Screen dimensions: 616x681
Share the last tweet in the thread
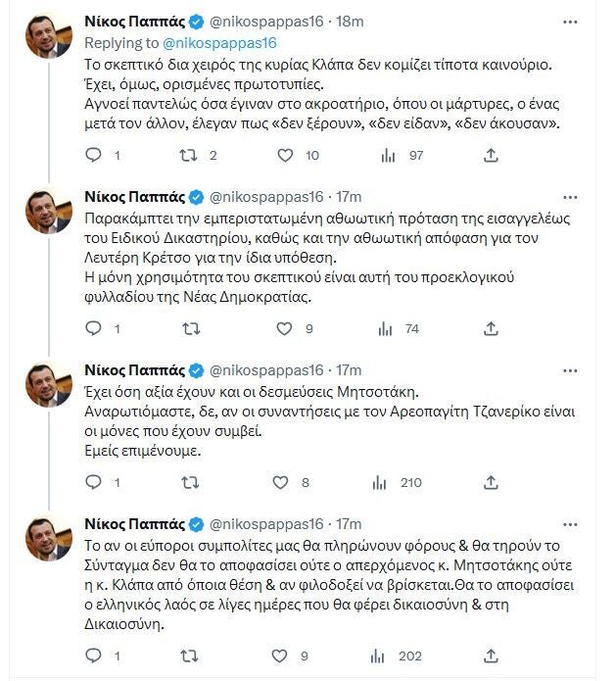click(491, 656)
